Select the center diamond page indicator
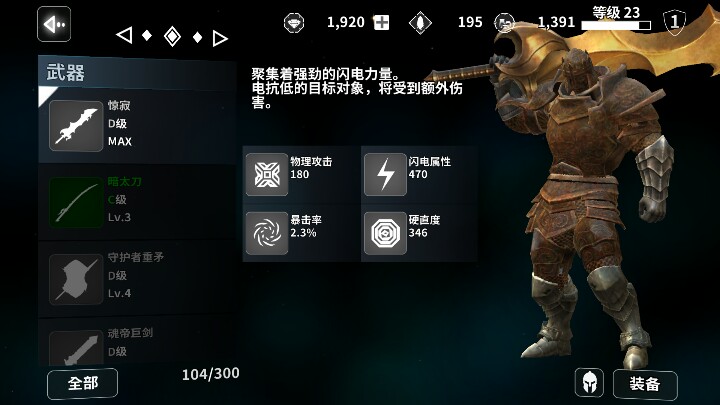Screen dimensions: 720x405 (172, 36)
